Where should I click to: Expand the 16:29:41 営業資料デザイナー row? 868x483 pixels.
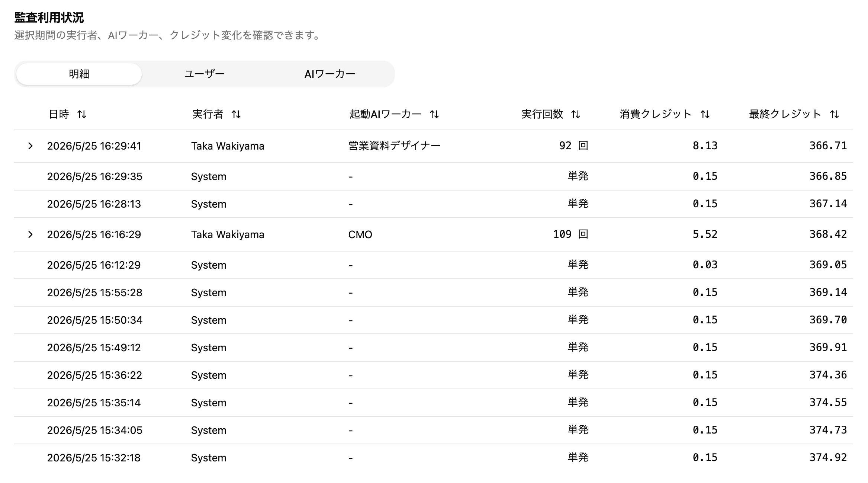(x=30, y=146)
